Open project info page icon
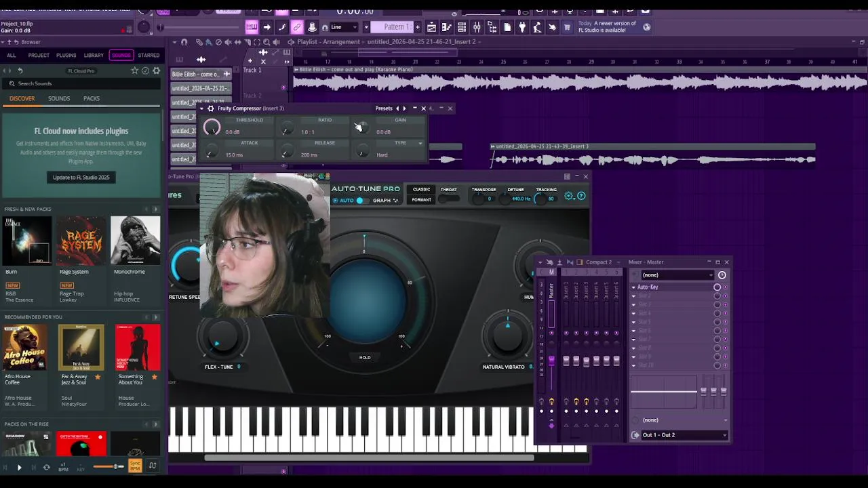 point(507,27)
